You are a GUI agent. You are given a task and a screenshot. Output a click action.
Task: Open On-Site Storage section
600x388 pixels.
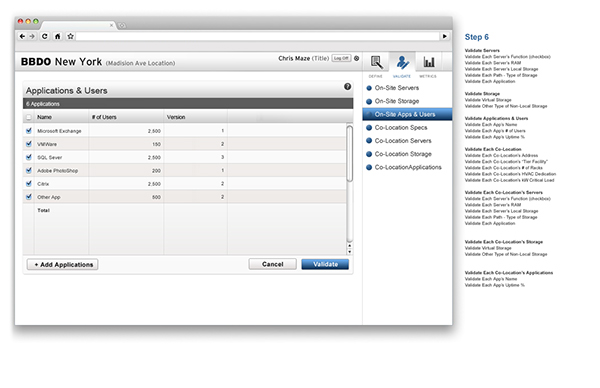(x=396, y=101)
